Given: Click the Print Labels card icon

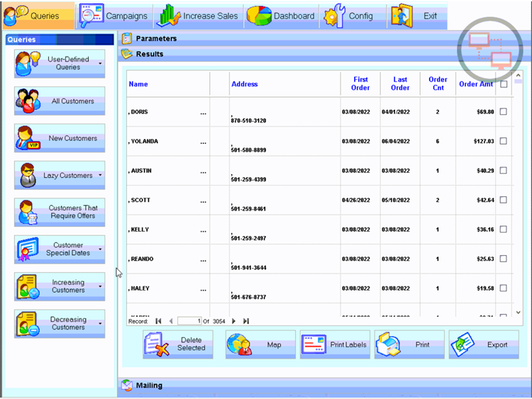Looking at the screenshot, I should (x=314, y=344).
